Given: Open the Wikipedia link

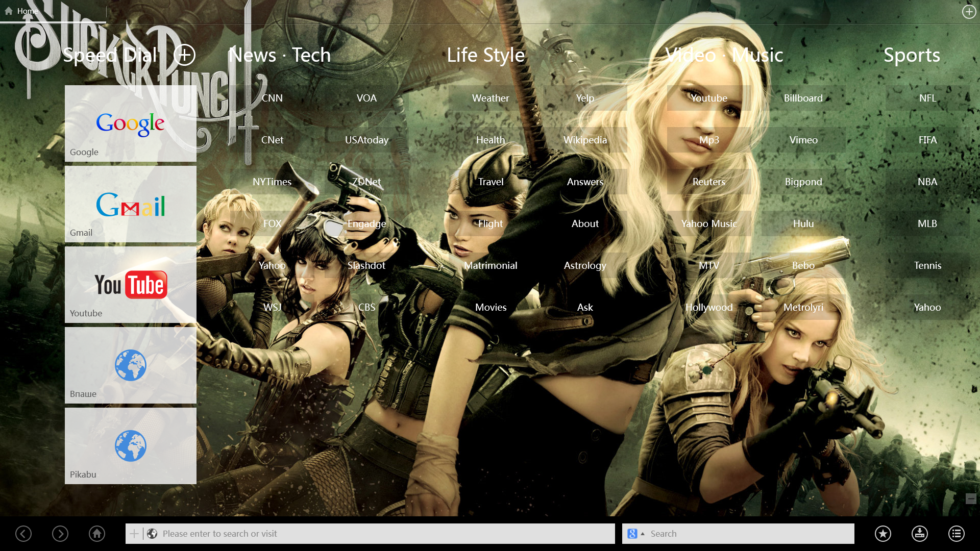Looking at the screenshot, I should point(585,140).
